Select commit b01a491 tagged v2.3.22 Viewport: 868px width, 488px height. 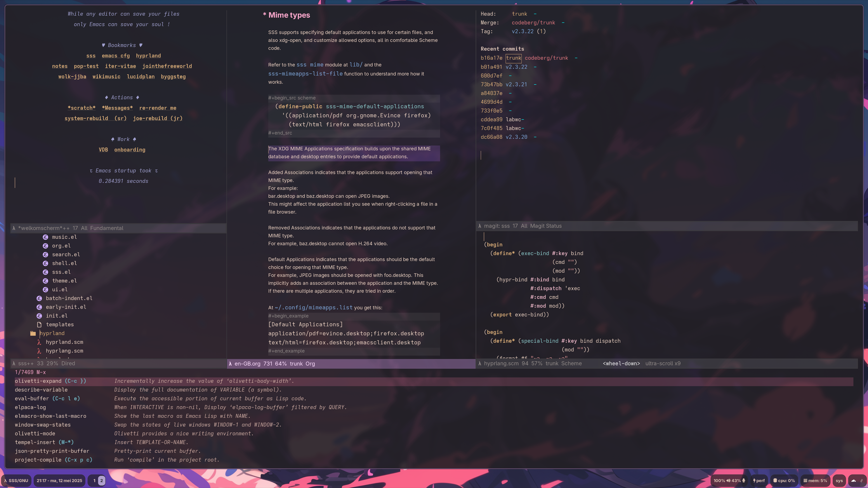tap(491, 67)
